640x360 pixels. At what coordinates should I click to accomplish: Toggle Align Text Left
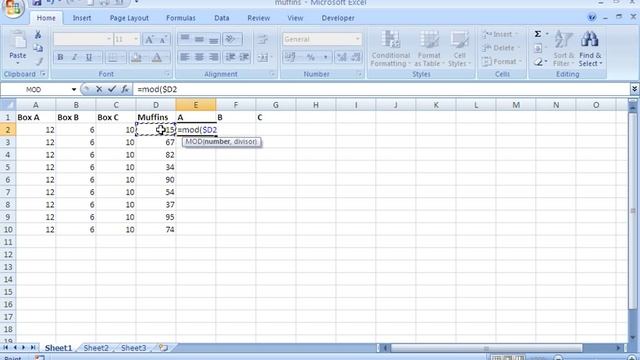click(184, 57)
